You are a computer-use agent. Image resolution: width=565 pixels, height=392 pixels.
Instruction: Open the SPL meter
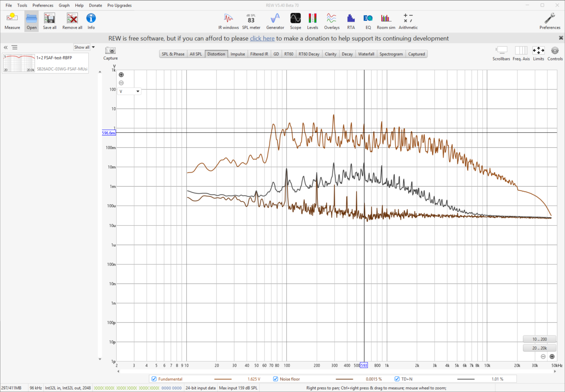click(251, 21)
